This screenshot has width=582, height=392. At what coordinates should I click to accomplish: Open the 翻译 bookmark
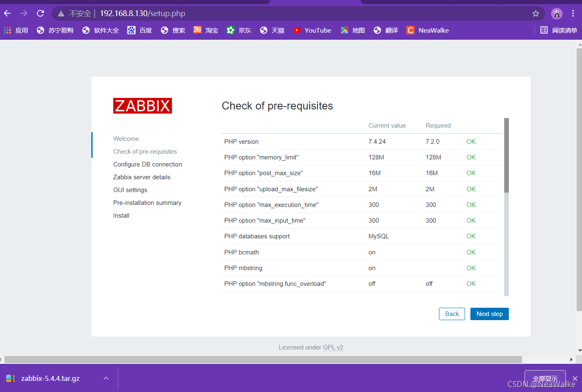386,30
